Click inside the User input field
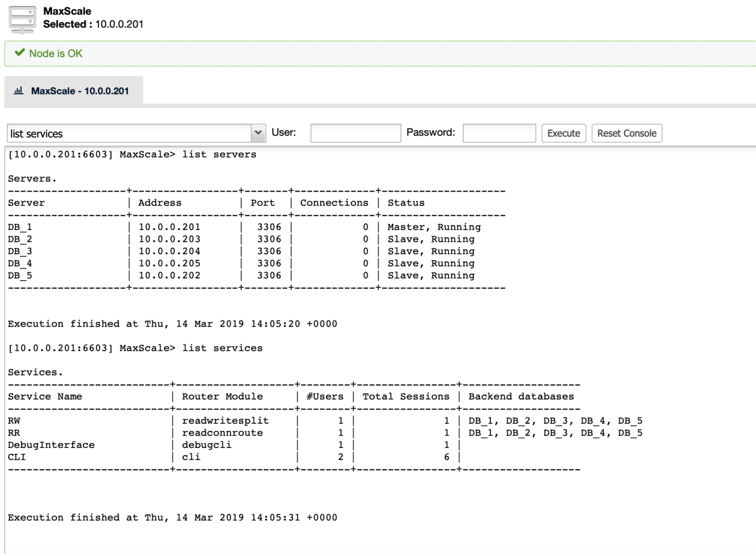 point(355,133)
